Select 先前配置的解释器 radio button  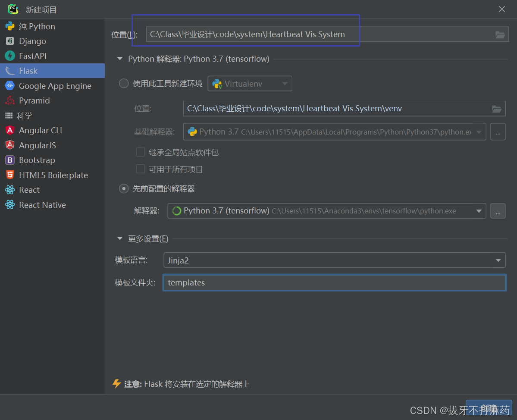tap(124, 188)
